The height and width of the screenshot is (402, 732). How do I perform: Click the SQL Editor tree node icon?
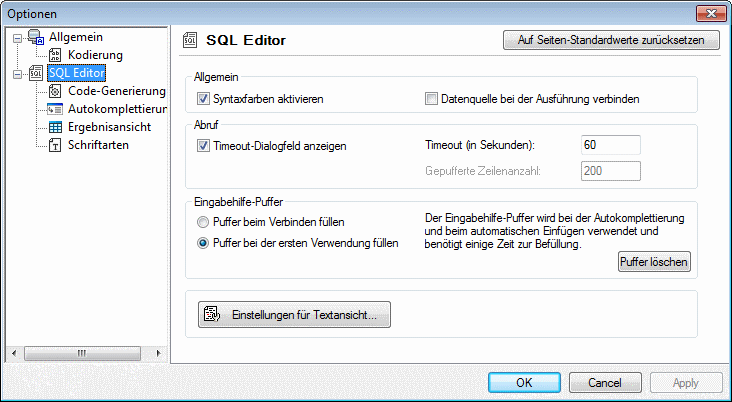(x=36, y=73)
